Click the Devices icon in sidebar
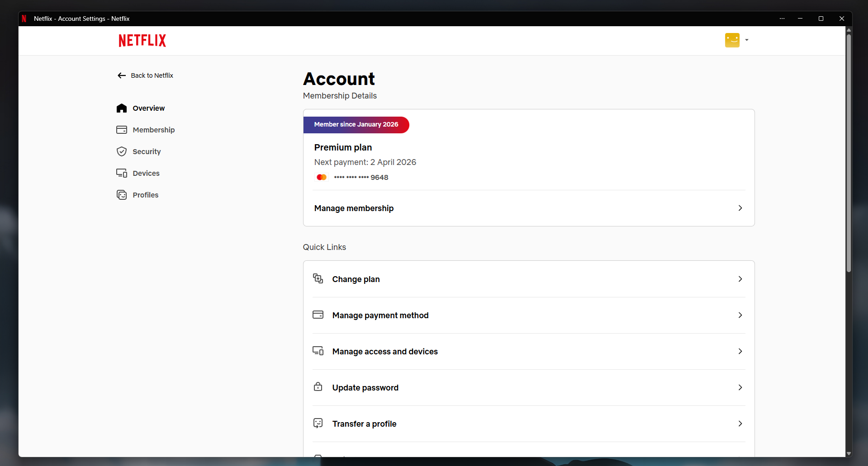 (122, 174)
